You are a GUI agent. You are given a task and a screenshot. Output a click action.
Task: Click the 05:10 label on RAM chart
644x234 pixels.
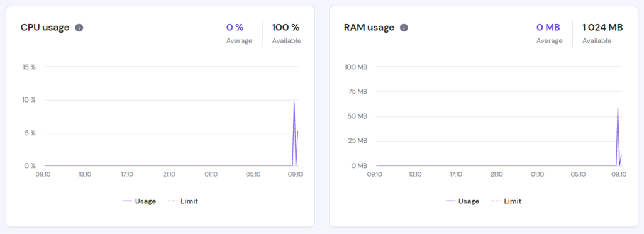pyautogui.click(x=579, y=174)
